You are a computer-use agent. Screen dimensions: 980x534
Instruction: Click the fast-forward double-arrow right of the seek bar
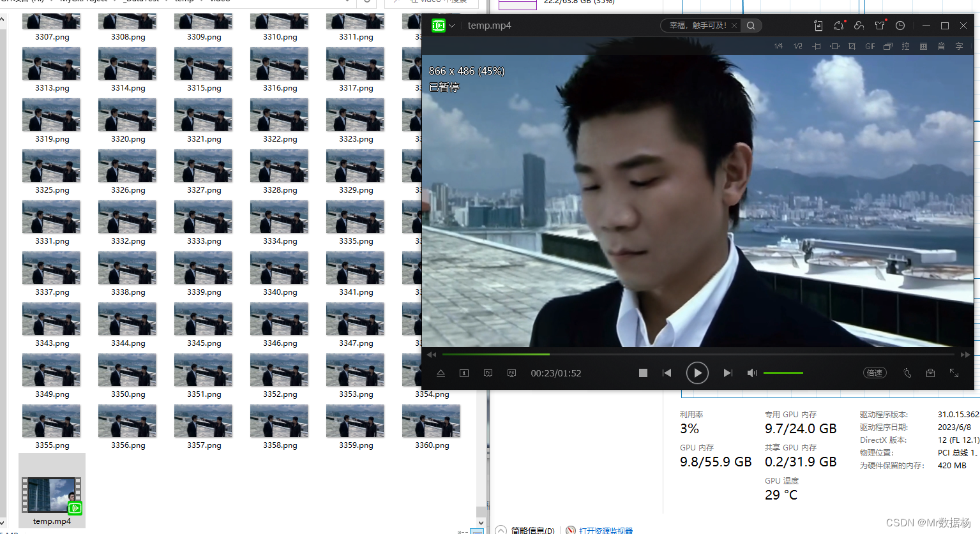tap(965, 355)
